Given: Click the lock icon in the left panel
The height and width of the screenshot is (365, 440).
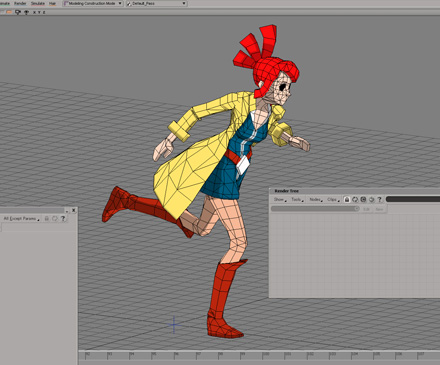Looking at the screenshot, I should (x=47, y=219).
